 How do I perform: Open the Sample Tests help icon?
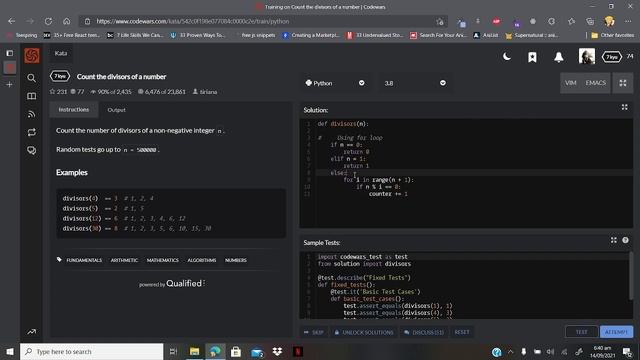[625, 240]
